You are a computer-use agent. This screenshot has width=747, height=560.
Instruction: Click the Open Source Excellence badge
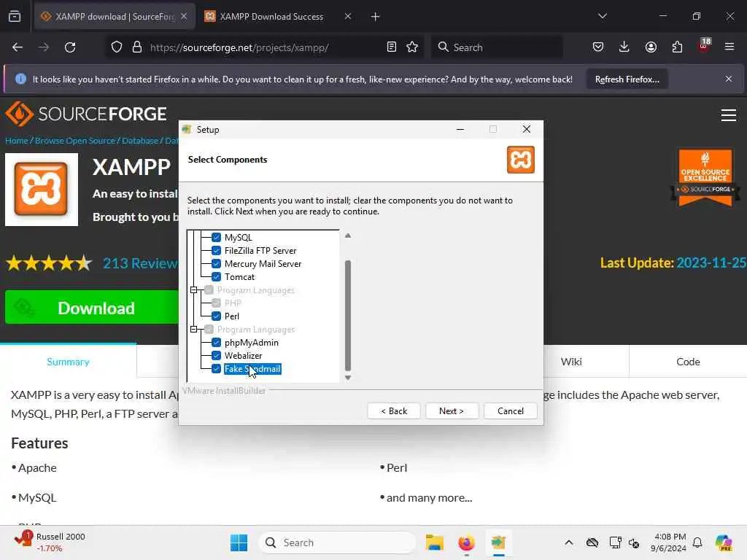pyautogui.click(x=705, y=177)
